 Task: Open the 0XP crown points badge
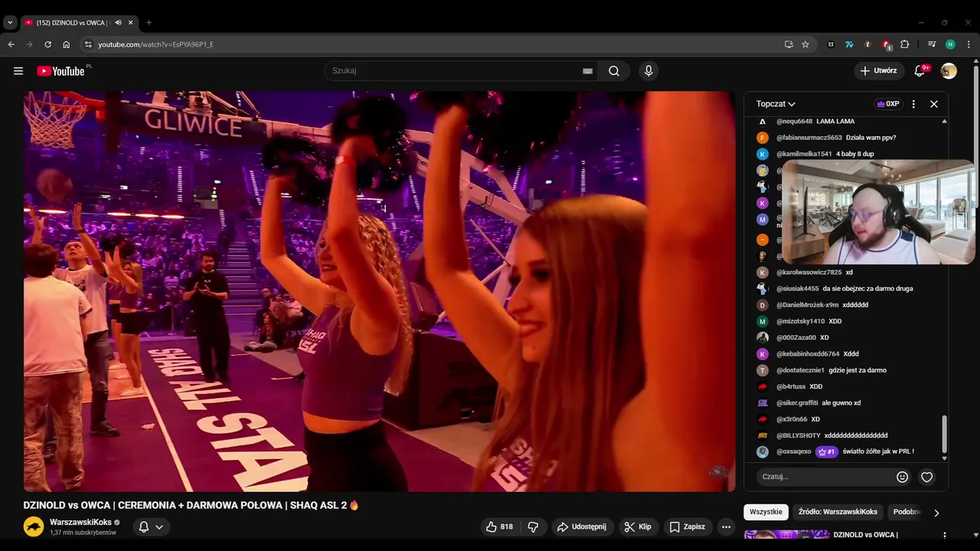(888, 104)
